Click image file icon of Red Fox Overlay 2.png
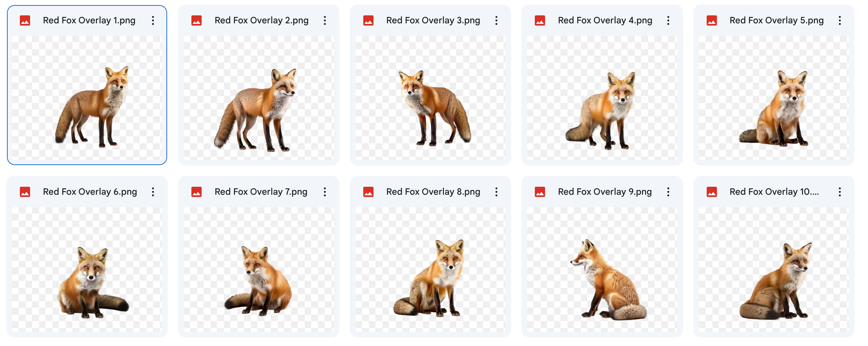 [x=197, y=20]
